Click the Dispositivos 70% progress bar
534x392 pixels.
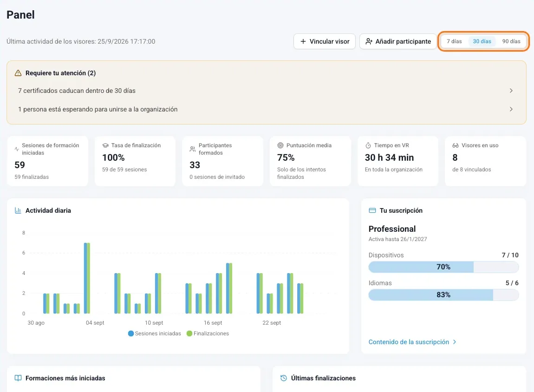tap(443, 267)
